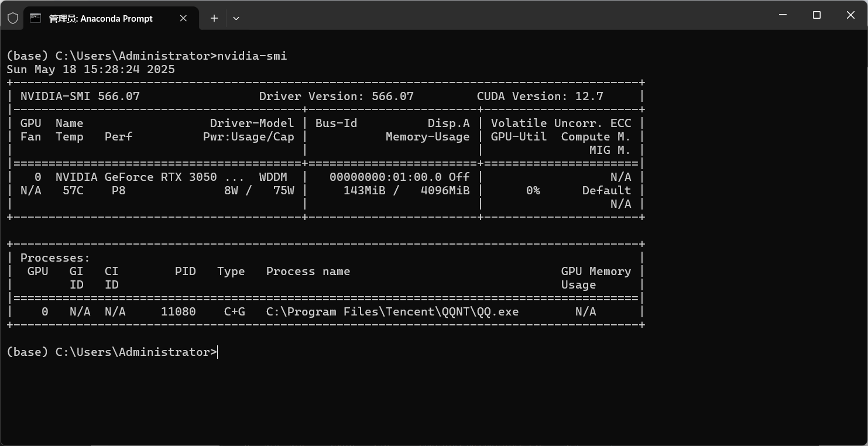The image size is (868, 446).
Task: Click the GPU-Util column header
Action: pyautogui.click(x=519, y=136)
